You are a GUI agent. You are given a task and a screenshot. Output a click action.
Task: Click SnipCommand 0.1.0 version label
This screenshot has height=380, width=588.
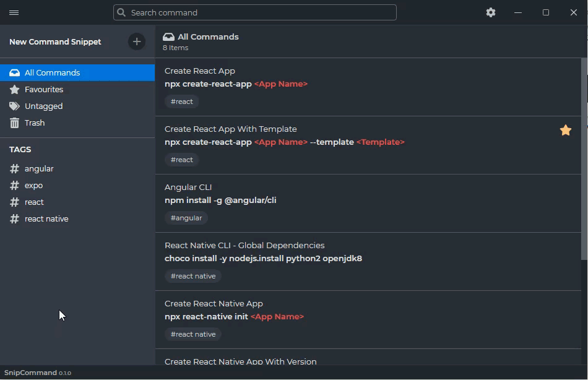tap(38, 373)
